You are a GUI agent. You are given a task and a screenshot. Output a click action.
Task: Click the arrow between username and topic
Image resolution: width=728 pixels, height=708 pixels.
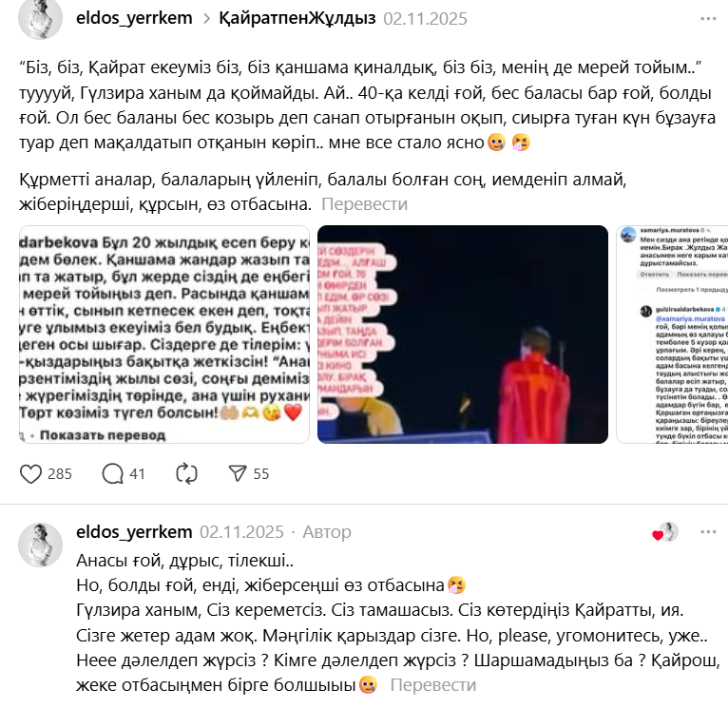point(207,19)
